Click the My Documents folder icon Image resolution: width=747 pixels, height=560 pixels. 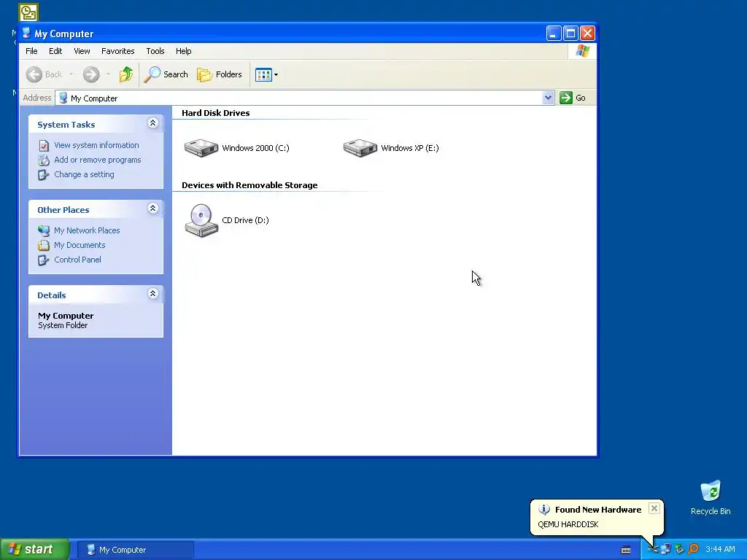(x=44, y=245)
